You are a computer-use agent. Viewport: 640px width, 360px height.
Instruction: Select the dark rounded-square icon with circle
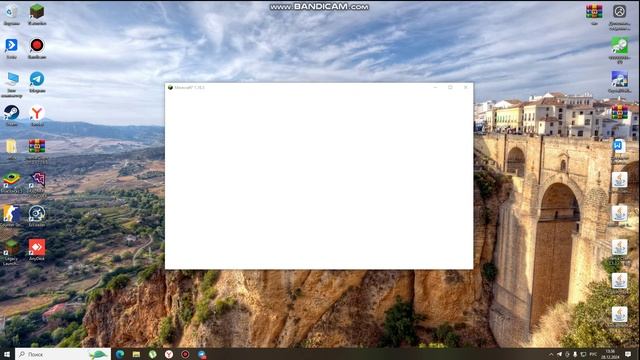click(620, 11)
